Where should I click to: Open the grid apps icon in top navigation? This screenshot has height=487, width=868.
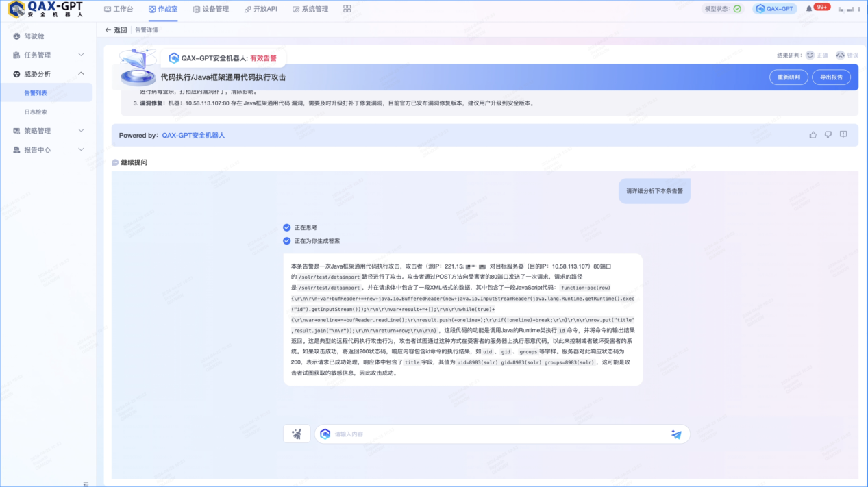pos(347,9)
